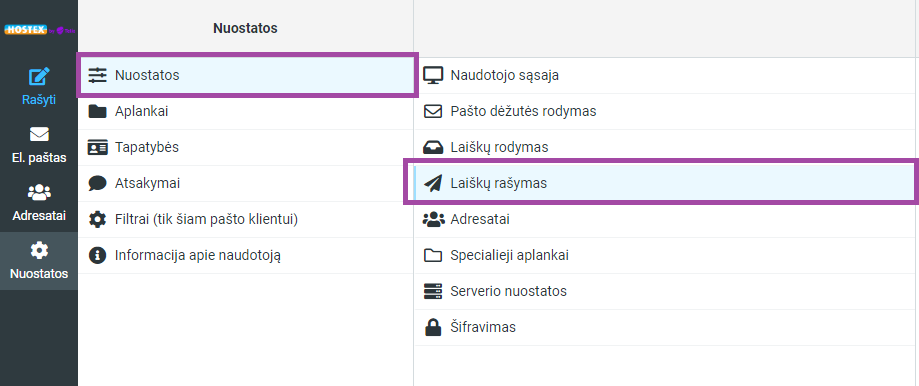Click ID card icon beside Tapatybės

97,147
